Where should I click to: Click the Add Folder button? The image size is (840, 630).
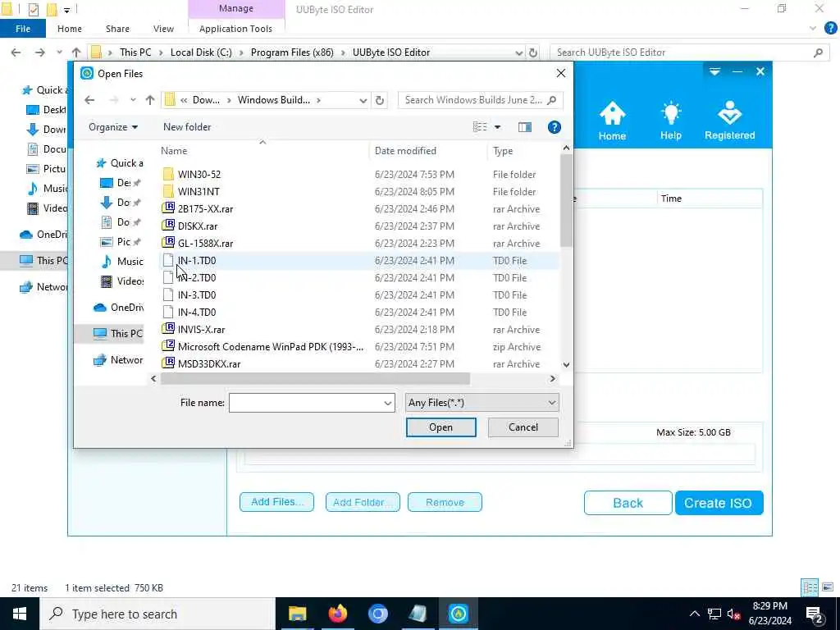(x=363, y=502)
